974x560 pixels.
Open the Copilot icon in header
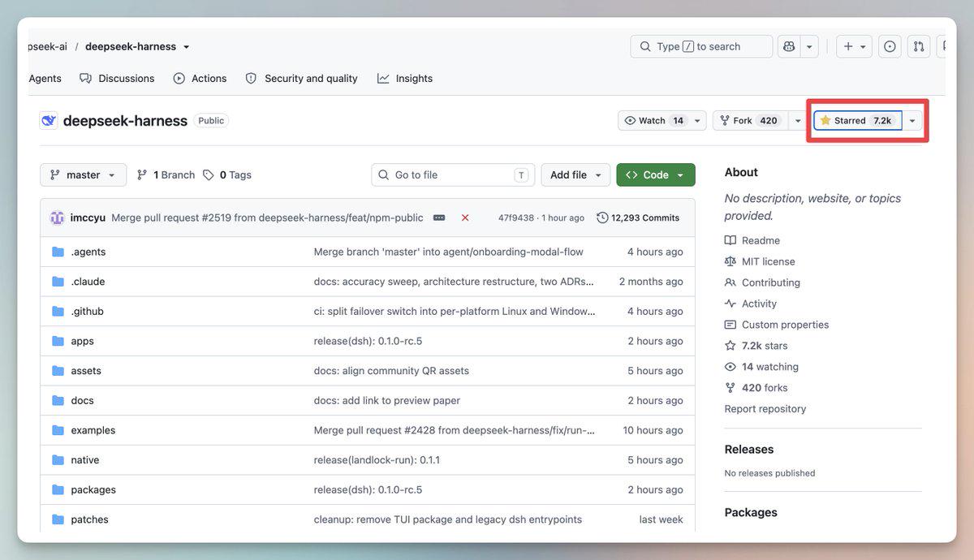tap(789, 46)
